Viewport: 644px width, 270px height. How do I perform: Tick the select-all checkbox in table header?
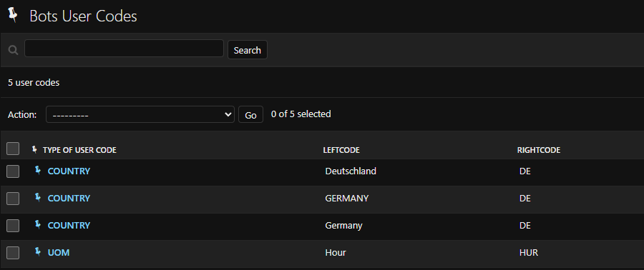click(13, 149)
